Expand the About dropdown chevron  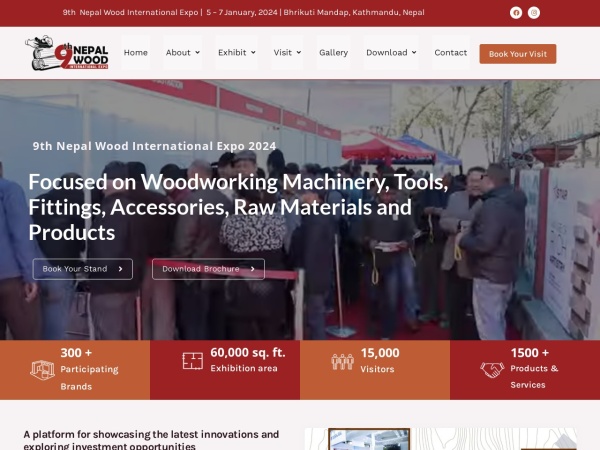[x=197, y=53]
